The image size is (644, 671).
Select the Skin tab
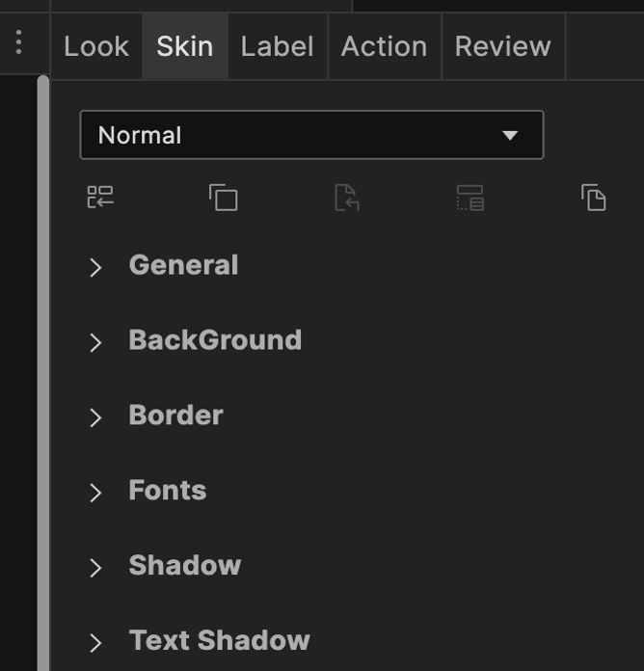[185, 46]
